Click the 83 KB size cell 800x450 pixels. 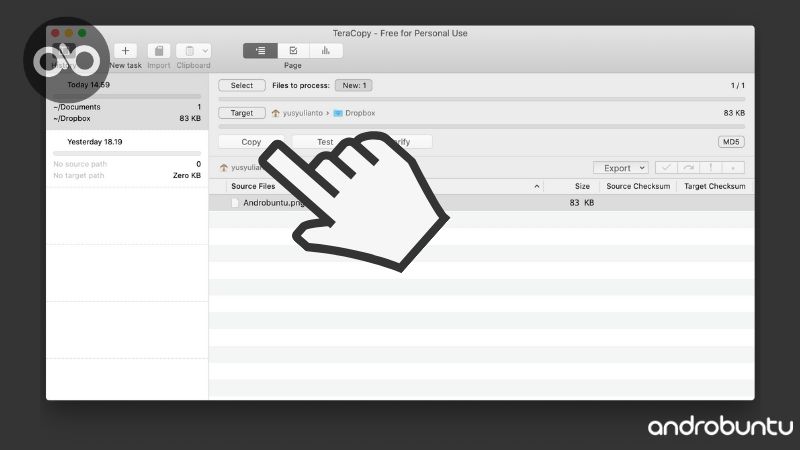click(582, 203)
